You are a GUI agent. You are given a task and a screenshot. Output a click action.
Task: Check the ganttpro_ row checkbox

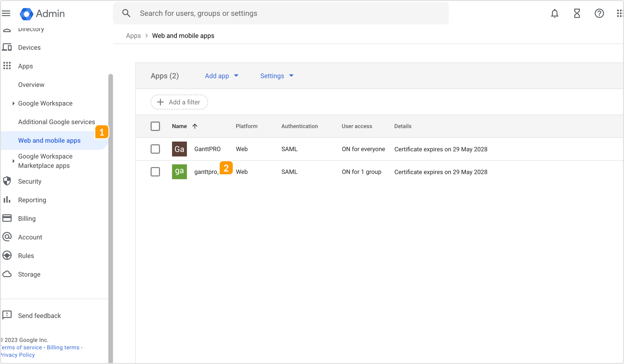(155, 171)
